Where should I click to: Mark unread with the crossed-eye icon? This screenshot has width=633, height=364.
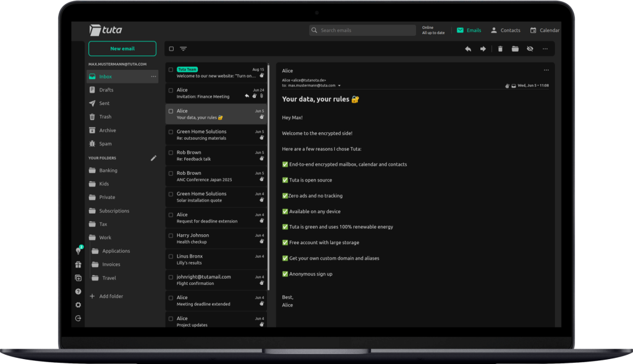coord(530,49)
